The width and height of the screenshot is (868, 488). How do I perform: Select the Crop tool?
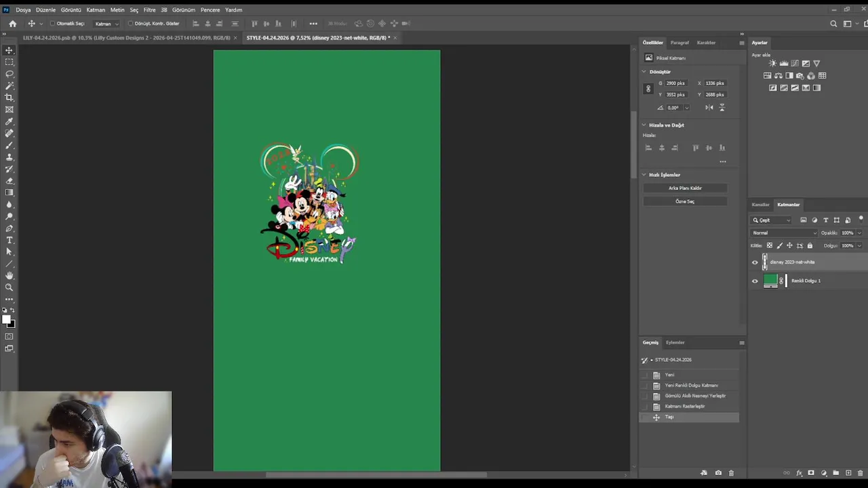[9, 98]
